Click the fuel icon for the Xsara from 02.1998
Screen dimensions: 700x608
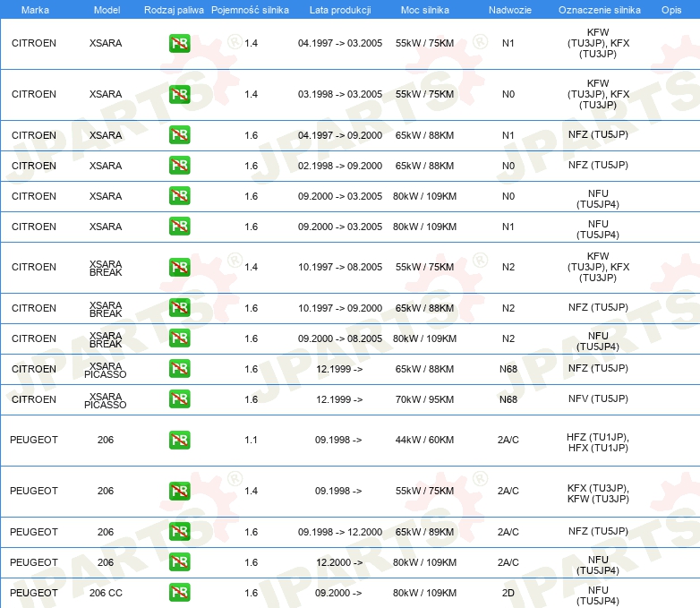[179, 166]
